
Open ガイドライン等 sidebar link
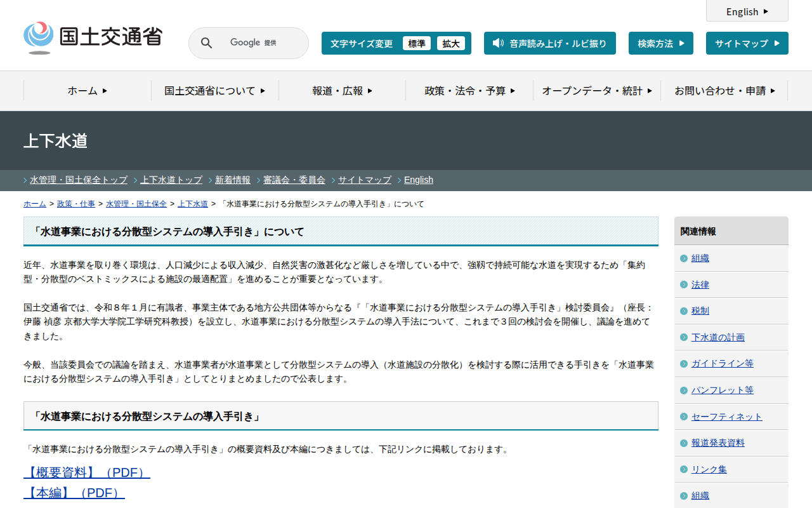point(723,364)
